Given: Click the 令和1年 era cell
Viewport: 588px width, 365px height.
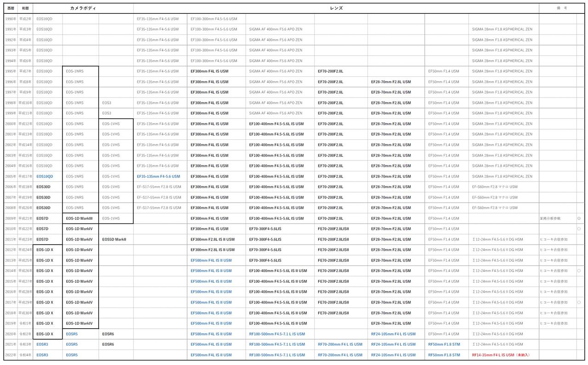Looking at the screenshot, I should coord(25,324).
